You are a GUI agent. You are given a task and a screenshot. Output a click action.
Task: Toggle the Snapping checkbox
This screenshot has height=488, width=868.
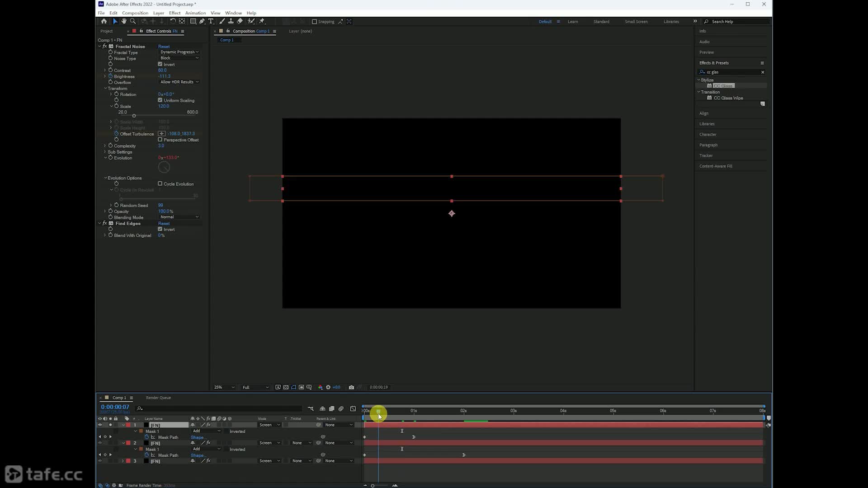(315, 22)
